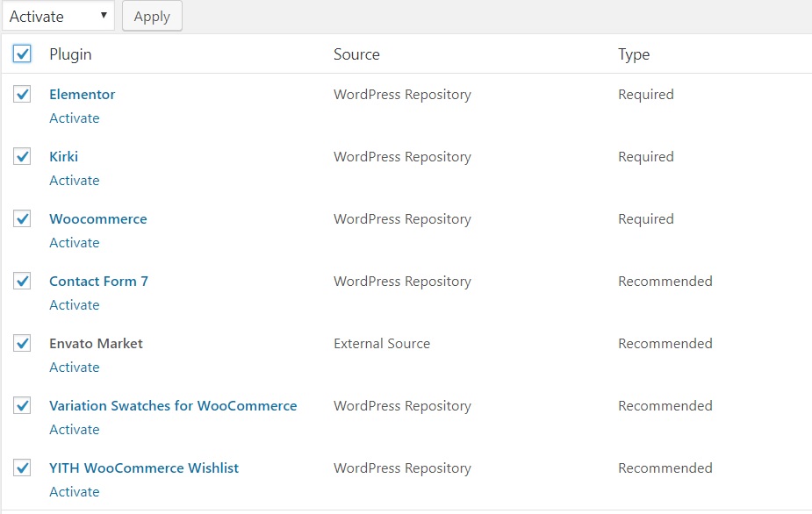Uncheck the Envato Market checkbox
Viewport: 812px width, 514px height.
(x=22, y=343)
